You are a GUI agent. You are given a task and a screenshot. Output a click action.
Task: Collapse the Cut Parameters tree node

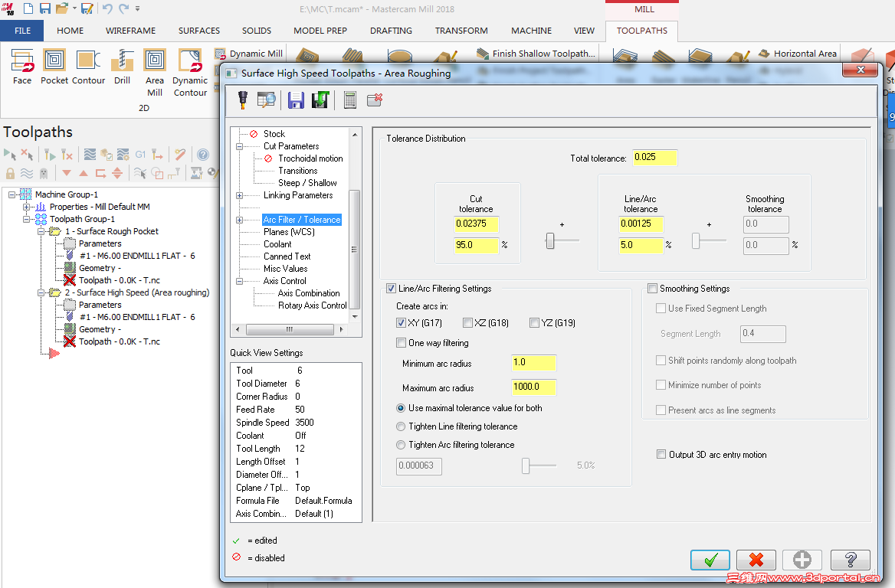[239, 146]
